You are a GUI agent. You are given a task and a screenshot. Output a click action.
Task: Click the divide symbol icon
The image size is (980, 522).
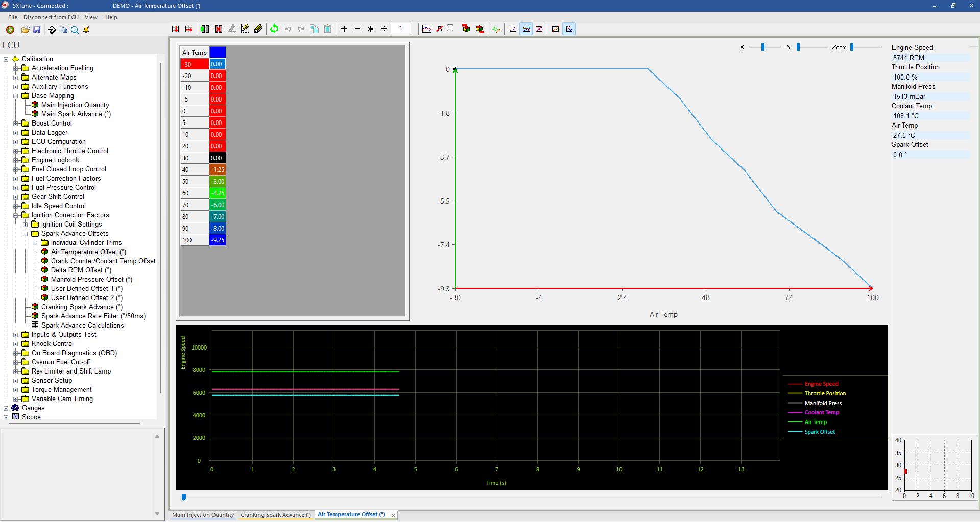(384, 29)
